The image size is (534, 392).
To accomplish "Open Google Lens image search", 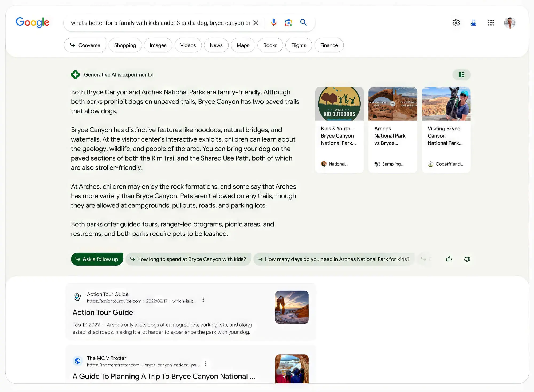I will click(x=288, y=23).
